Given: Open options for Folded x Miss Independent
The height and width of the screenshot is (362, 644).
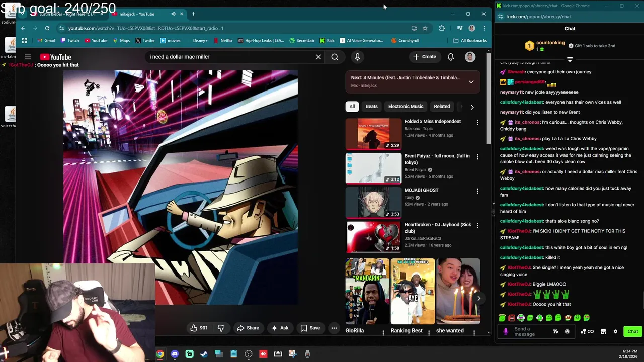Looking at the screenshot, I should pos(477,122).
